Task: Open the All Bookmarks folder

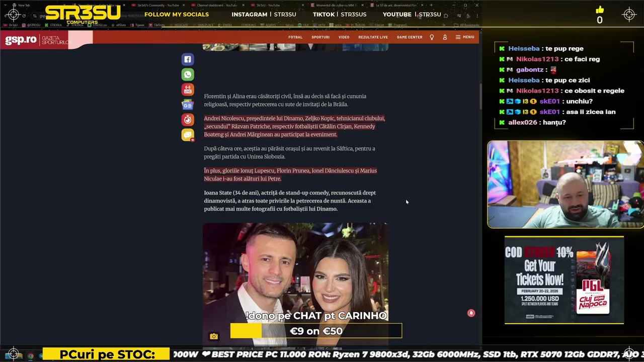Action: tap(466, 25)
